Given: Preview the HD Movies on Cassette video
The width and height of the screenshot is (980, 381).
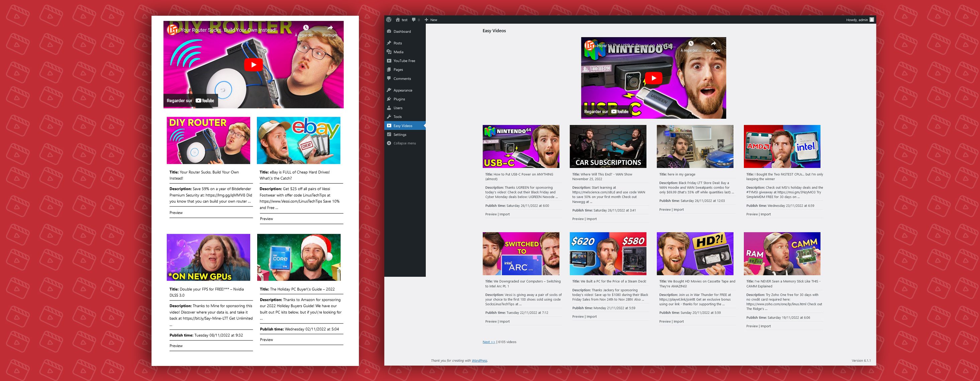Looking at the screenshot, I should pyautogui.click(x=665, y=321).
